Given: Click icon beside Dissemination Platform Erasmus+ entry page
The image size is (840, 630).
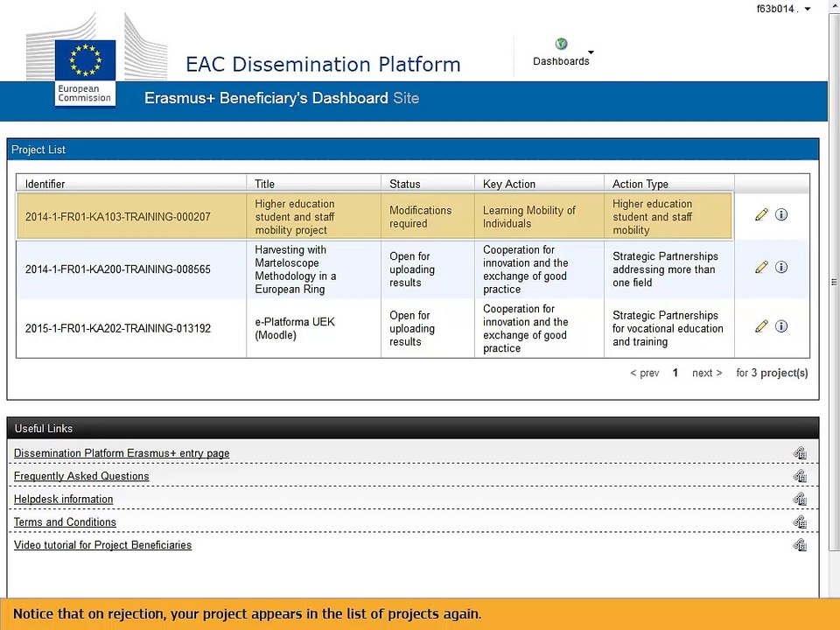Looking at the screenshot, I should pos(800,453).
